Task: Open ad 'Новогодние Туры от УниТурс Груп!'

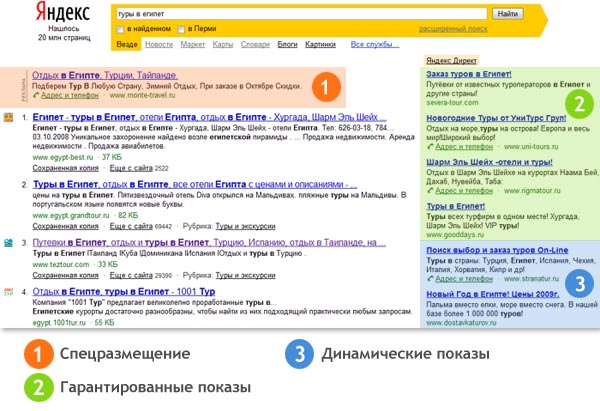Action: tap(496, 118)
